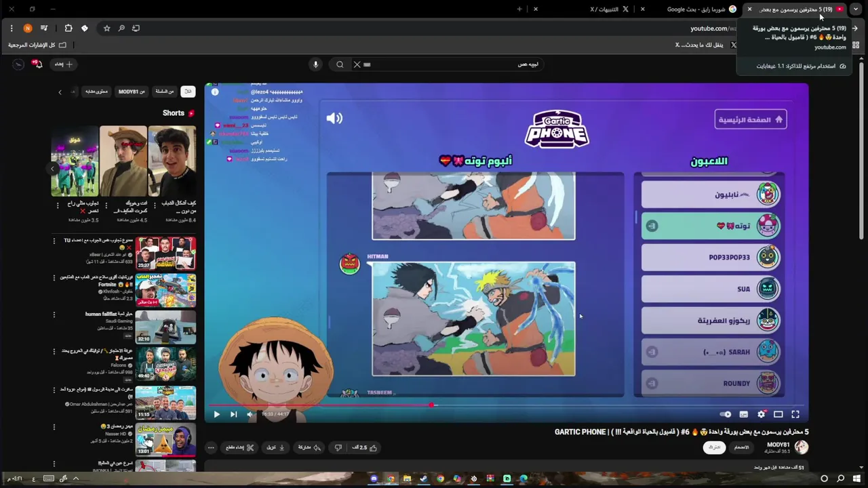
Task: Dislike the video
Action: pos(338,447)
